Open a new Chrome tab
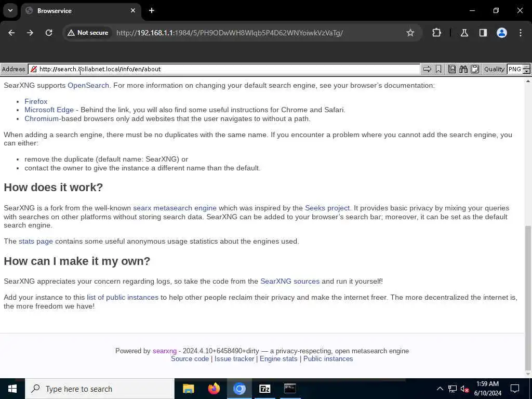 click(x=152, y=10)
